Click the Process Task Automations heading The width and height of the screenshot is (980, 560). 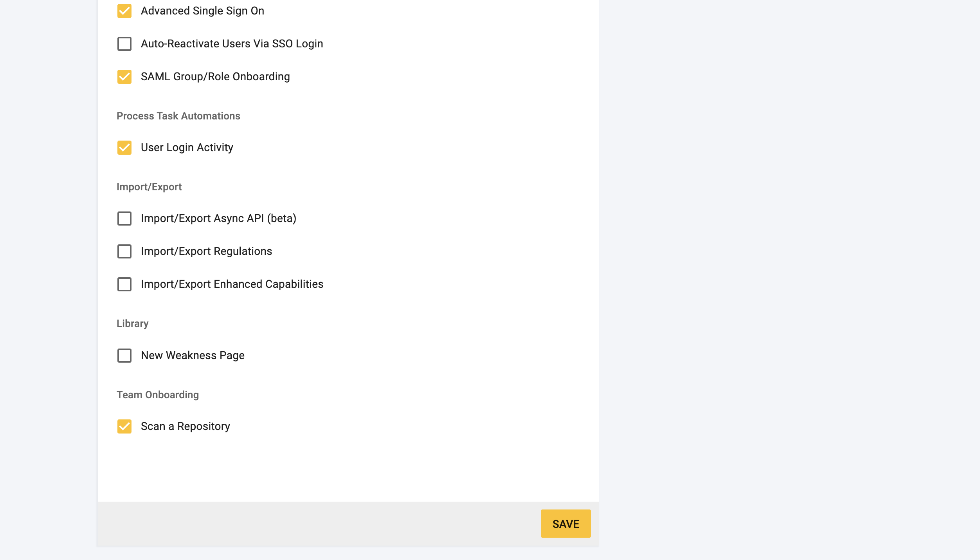pyautogui.click(x=178, y=116)
